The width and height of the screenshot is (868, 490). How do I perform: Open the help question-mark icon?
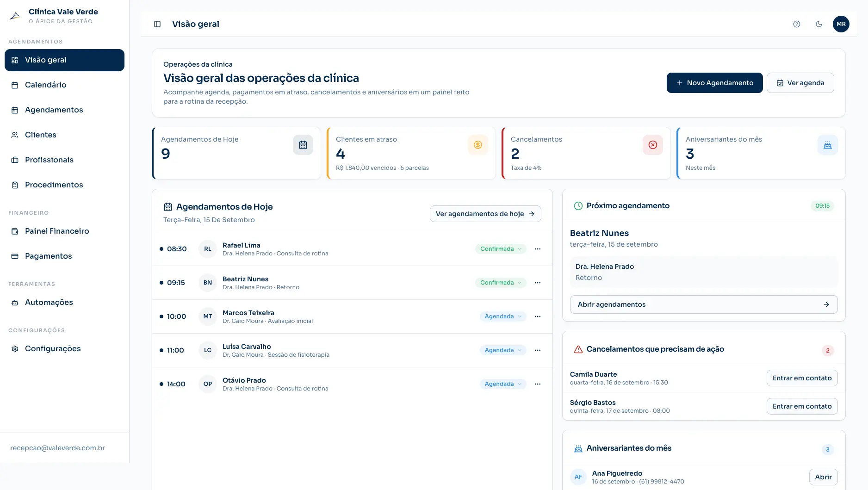797,24
